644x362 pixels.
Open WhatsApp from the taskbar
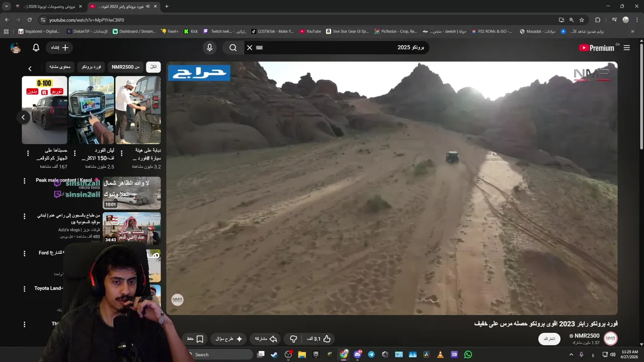(468, 354)
